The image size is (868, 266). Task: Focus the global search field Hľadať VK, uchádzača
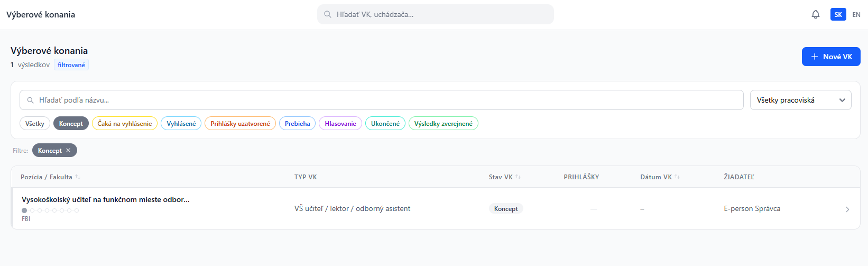(436, 14)
